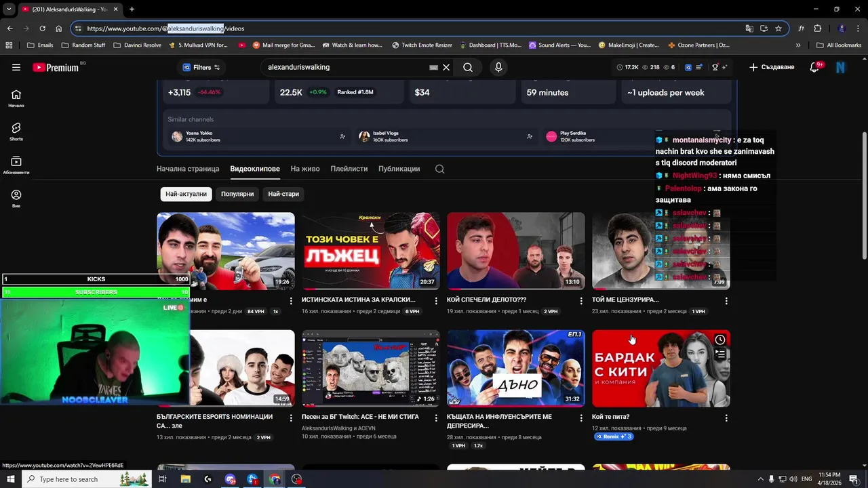Start voice search with microphone
868x488 pixels.
498,67
